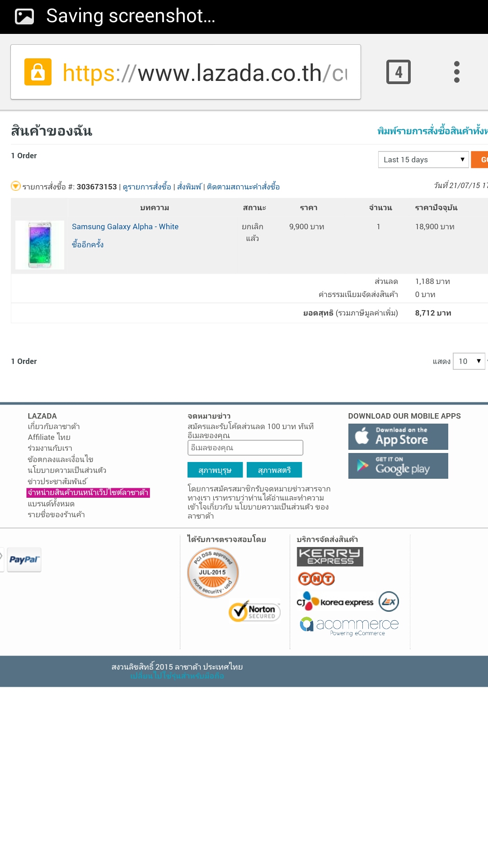Click the net total 8,712 บาท value

click(433, 313)
